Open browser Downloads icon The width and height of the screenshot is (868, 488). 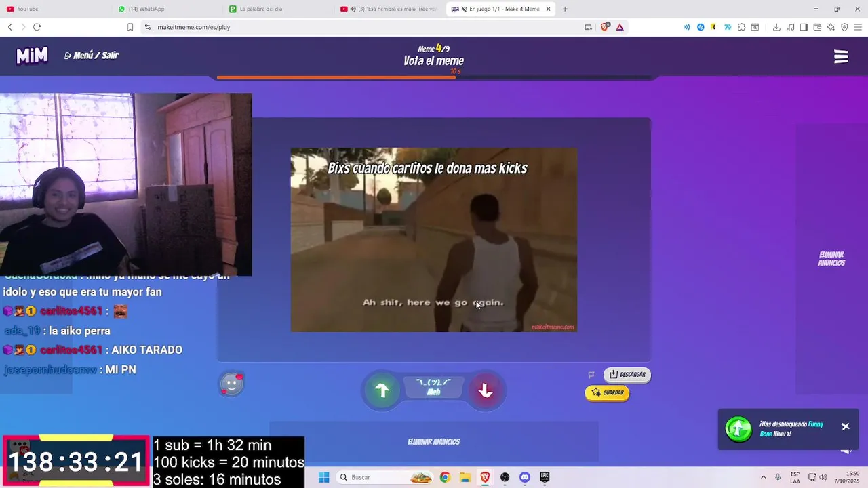coord(776,27)
